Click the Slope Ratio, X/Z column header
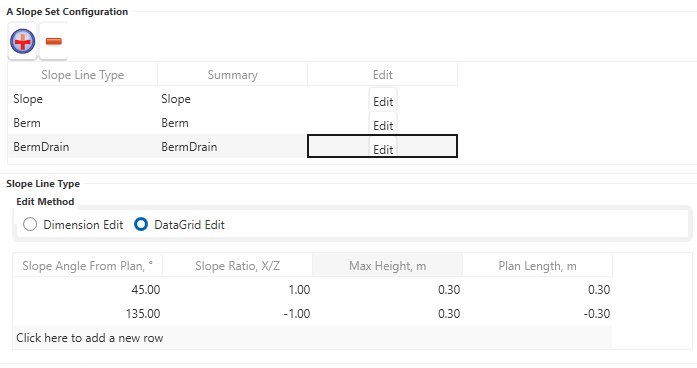This screenshot has width=697, height=368. tap(237, 265)
